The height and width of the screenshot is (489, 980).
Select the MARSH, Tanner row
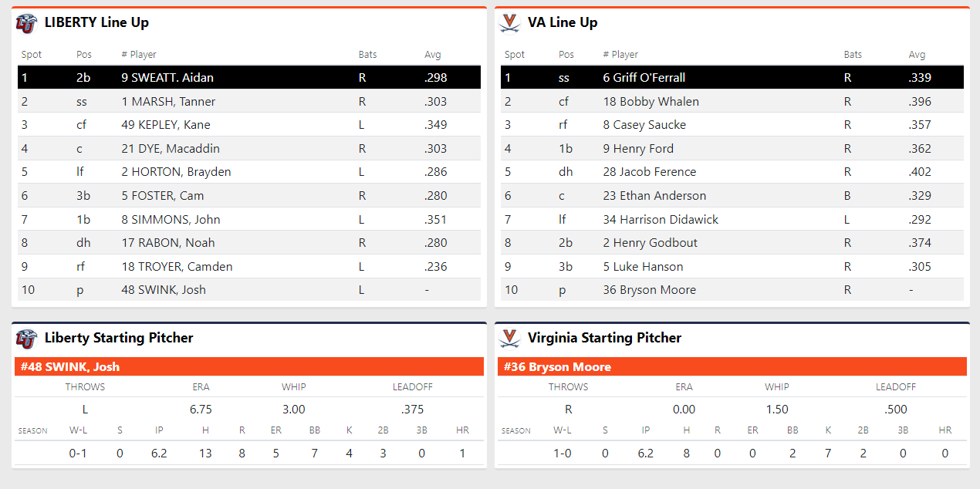[x=248, y=101]
